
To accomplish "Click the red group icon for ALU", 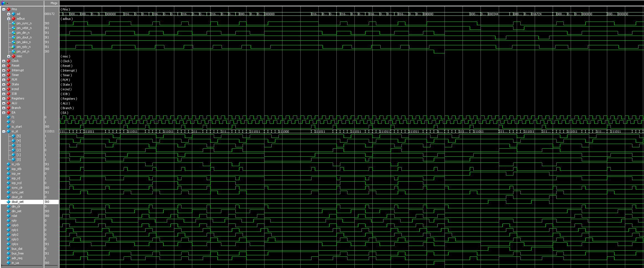I will pyautogui.click(x=8, y=103).
